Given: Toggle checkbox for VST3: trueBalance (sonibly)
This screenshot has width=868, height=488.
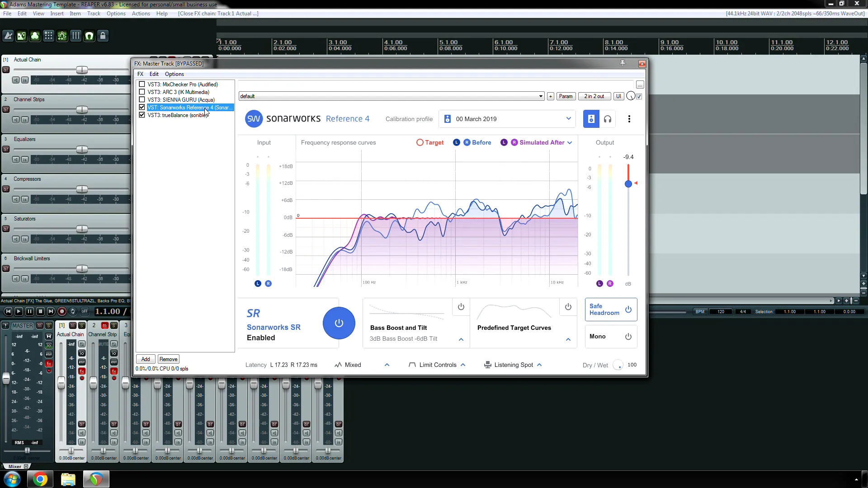Looking at the screenshot, I should 142,115.
